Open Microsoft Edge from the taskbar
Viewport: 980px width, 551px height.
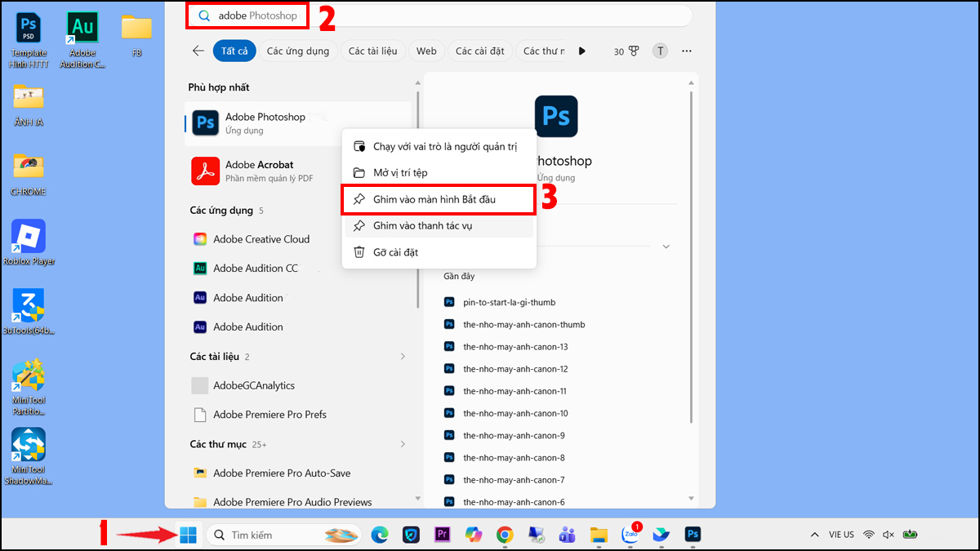[379, 535]
